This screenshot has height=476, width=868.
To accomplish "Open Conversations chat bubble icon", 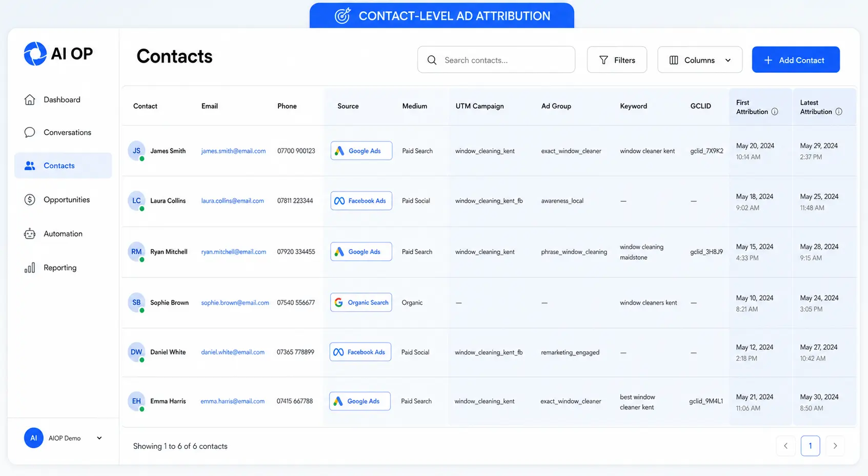I will 30,132.
